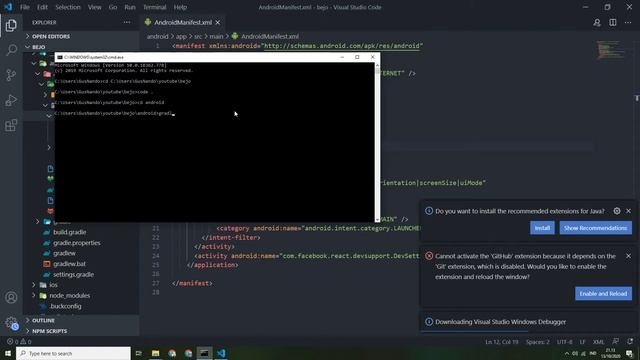Open the View menu
Screen dimensions: 640x360
[95, 7]
